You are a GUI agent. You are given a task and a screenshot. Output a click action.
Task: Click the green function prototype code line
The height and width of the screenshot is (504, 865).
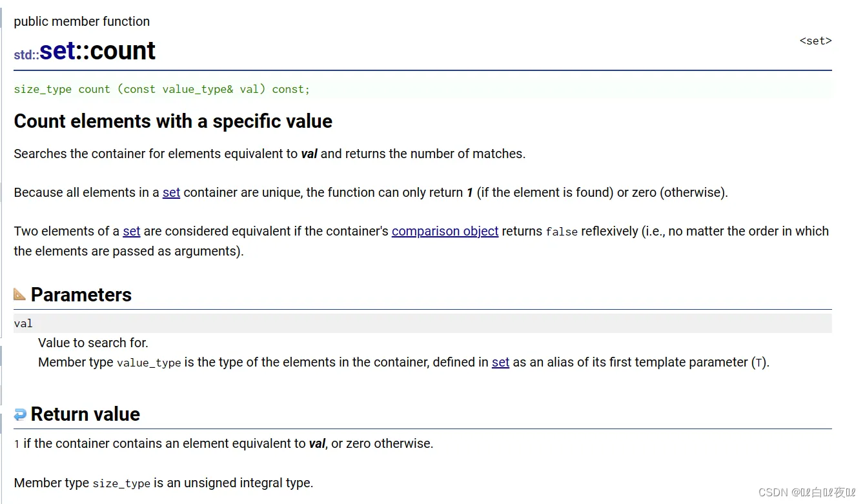tap(161, 89)
